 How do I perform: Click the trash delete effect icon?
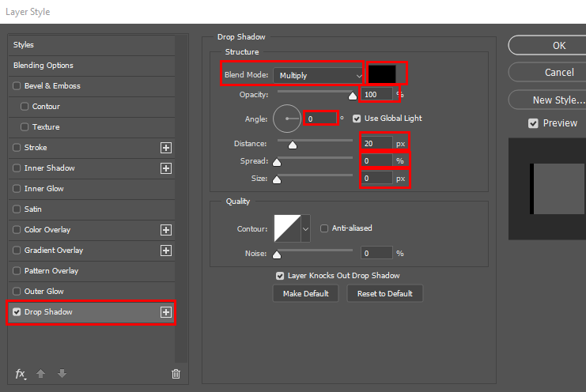176,374
